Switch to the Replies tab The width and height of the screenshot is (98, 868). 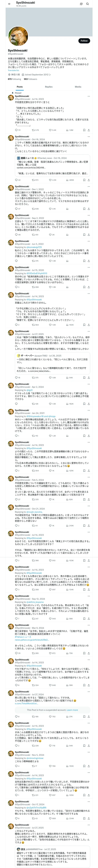49,87
